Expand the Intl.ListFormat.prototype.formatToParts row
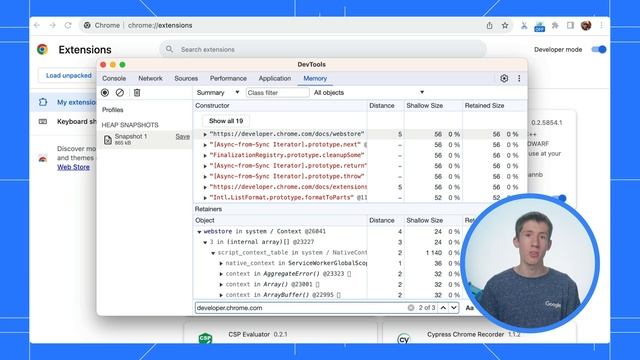 coord(205,198)
